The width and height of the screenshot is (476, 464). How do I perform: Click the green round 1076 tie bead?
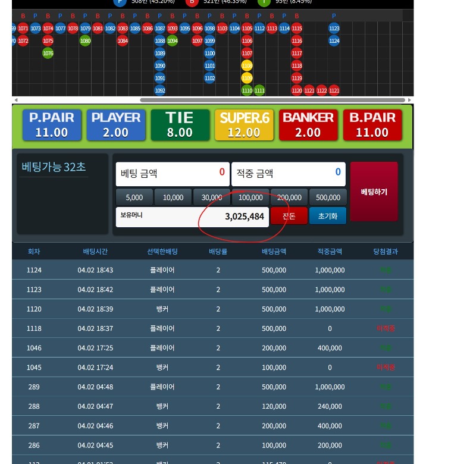point(48,54)
